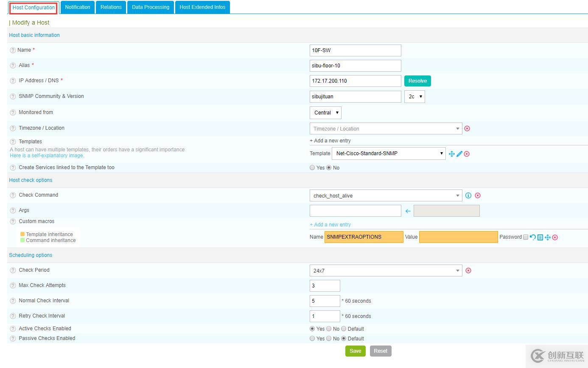Open the Monitored from Central dropdown
The image size is (588, 368).
[325, 113]
